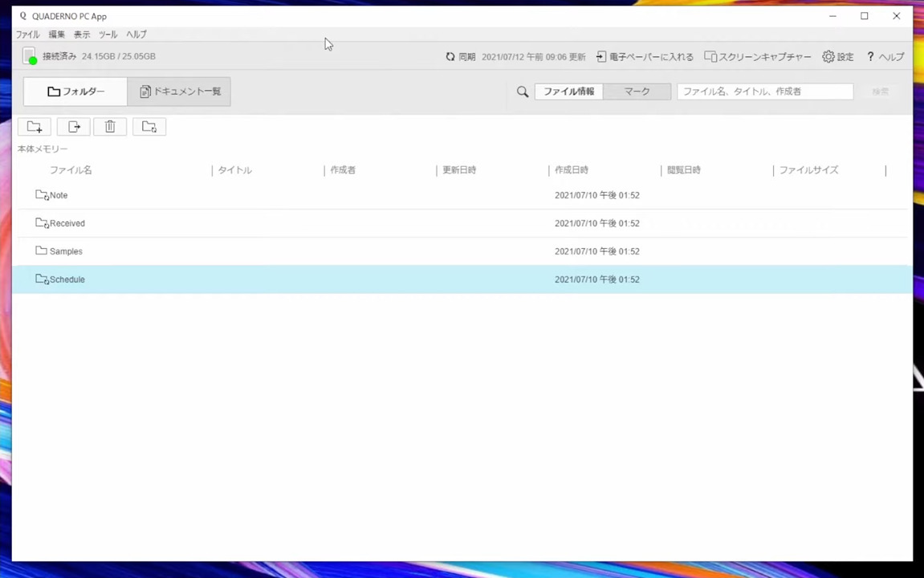
Task: Click the greyed 検索 search button
Action: pos(881,92)
